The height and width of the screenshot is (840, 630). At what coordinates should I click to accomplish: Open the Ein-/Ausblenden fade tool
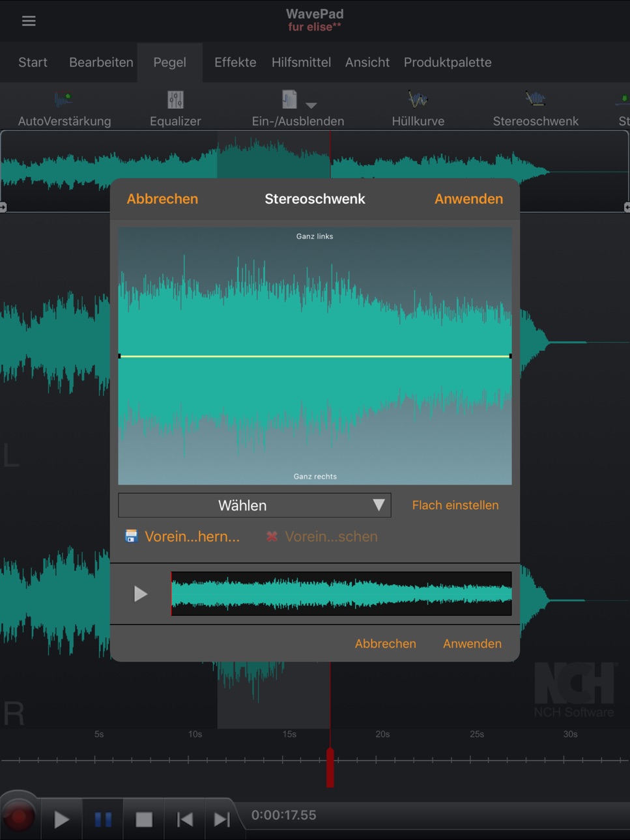coord(298,109)
